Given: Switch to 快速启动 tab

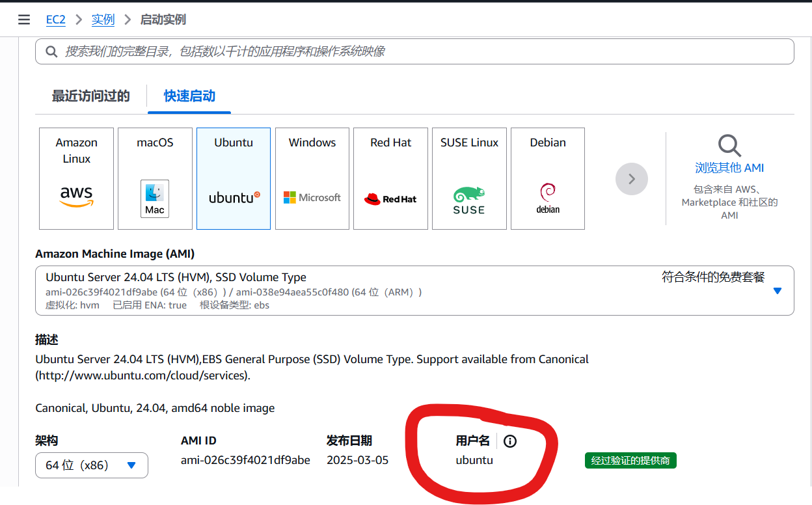Looking at the screenshot, I should (x=189, y=96).
